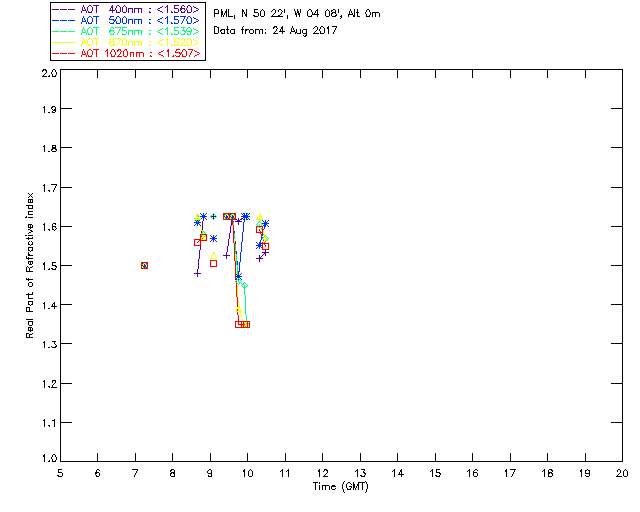Viewport: 640px width, 512px height.
Task: Select the green diamond marker near 1.45
Action: coord(244,285)
